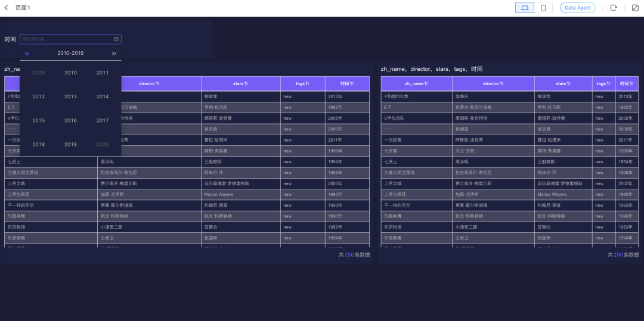
Task: Sort left table by stars sort icon
Action: pyautogui.click(x=246, y=83)
